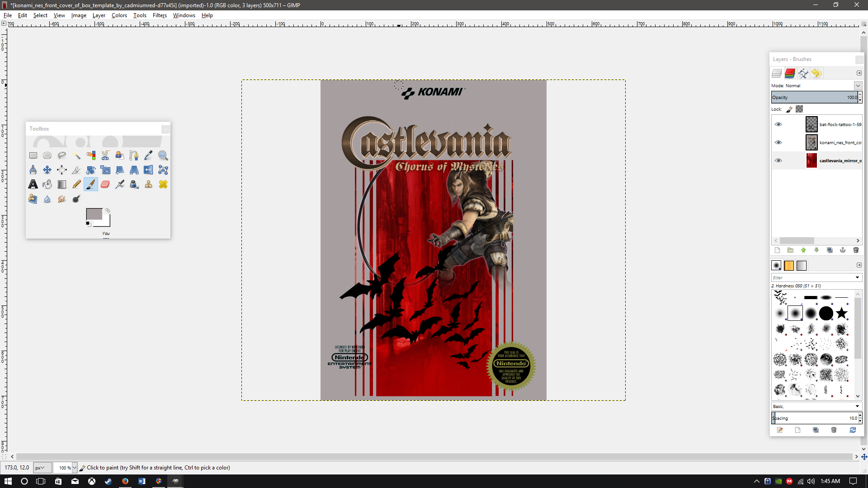Viewport: 868px width, 488px height.
Task: Open the Colors menu
Action: tap(119, 15)
